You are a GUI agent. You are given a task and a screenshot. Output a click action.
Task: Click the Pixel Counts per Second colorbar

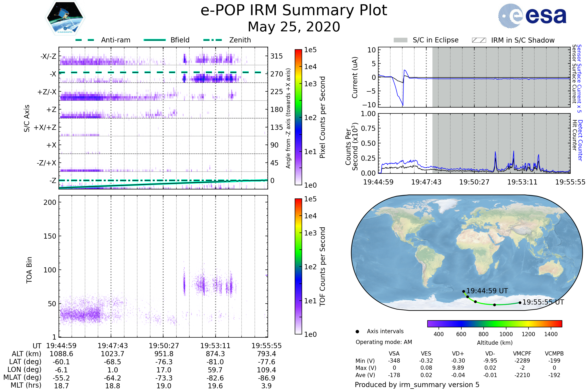pyautogui.click(x=298, y=117)
